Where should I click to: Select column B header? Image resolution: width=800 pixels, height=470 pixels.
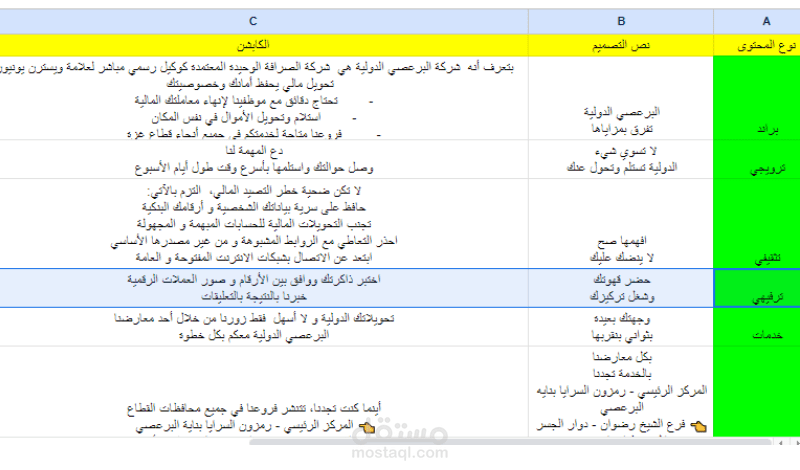(x=621, y=21)
